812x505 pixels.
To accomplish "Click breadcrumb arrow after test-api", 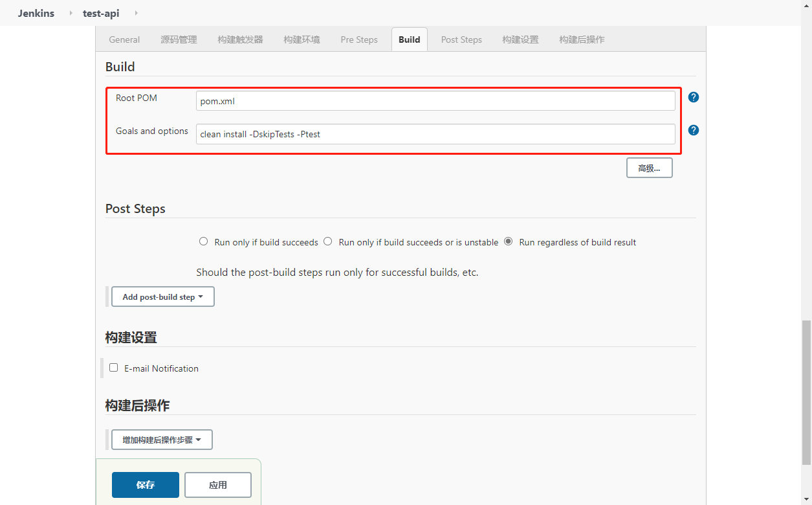I will pyautogui.click(x=136, y=13).
